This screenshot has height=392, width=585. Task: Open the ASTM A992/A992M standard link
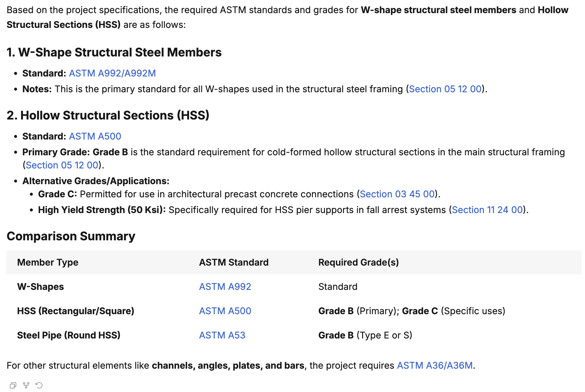tap(112, 73)
